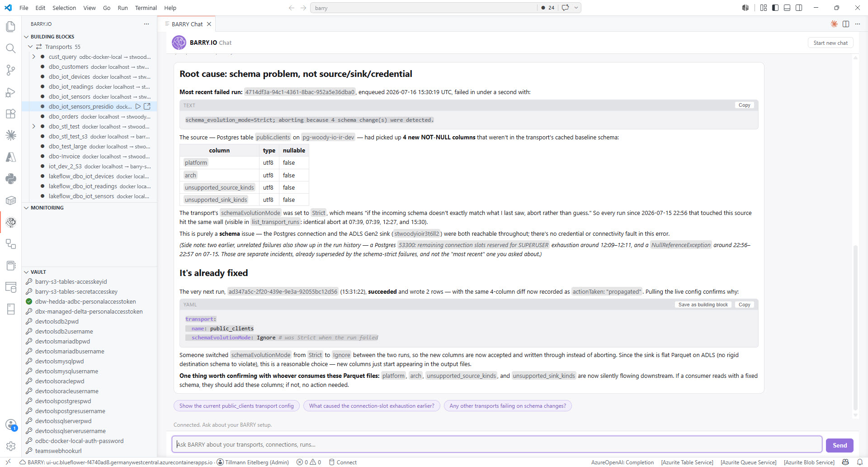Viewport: 868px width, 467px height.
Task: Open the Containers view in the activity bar
Action: coord(11,200)
